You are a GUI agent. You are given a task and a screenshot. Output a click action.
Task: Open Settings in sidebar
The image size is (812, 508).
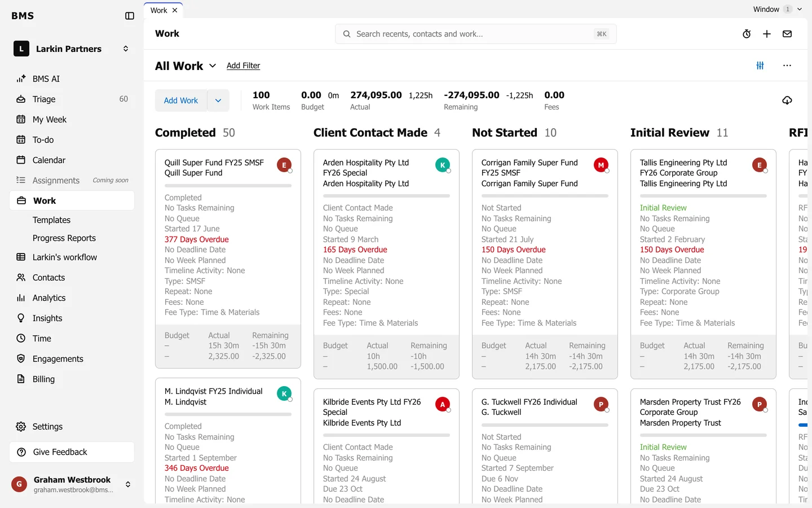click(72, 427)
